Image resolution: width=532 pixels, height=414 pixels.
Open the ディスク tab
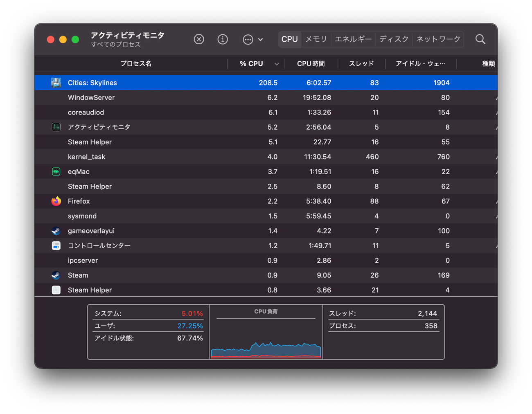click(394, 39)
